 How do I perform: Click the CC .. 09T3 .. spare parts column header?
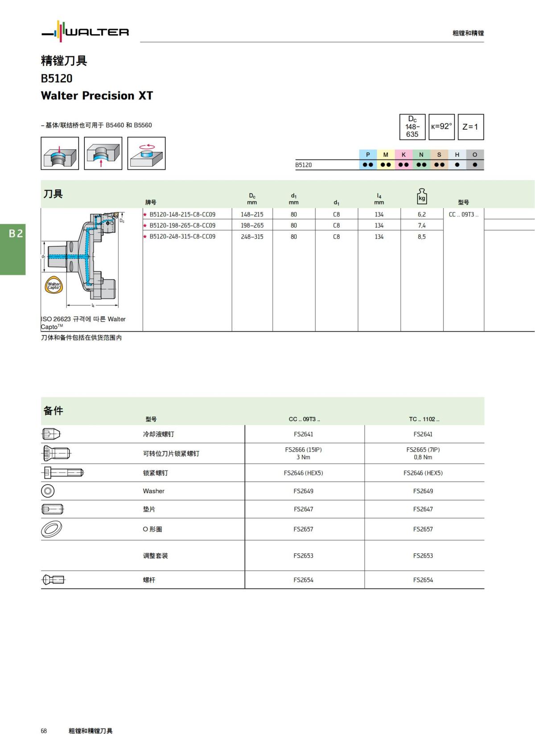(305, 419)
